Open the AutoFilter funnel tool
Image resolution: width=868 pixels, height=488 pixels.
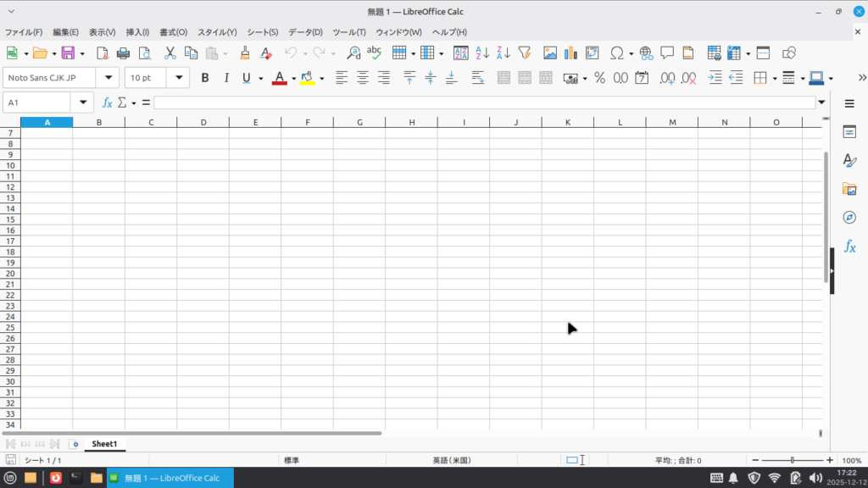(x=524, y=53)
